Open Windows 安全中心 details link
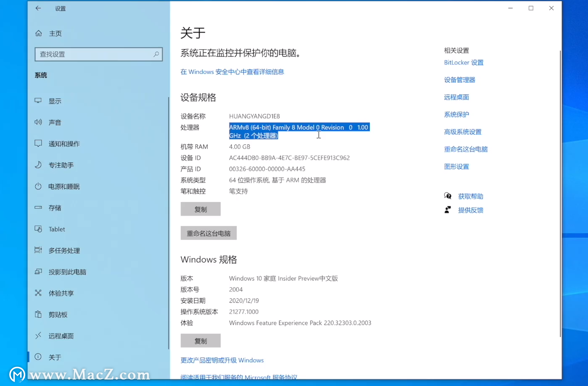This screenshot has height=386, width=588. 232,72
